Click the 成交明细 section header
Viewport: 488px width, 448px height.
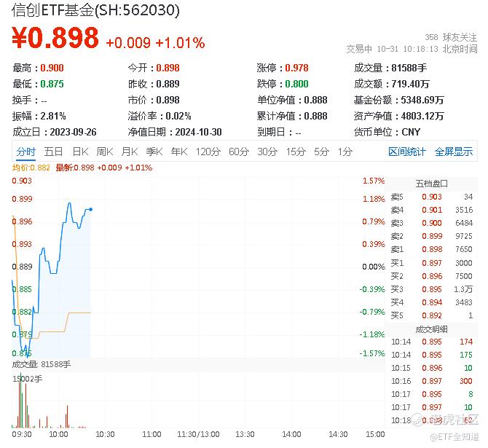tap(431, 329)
